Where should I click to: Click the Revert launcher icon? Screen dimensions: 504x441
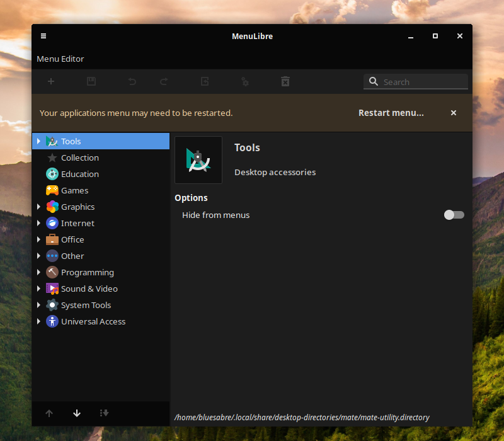(204, 81)
